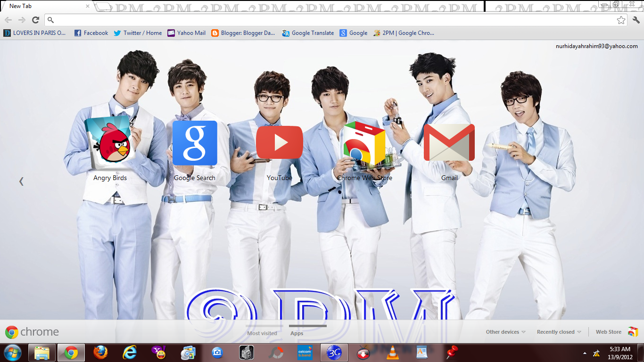Open the YouTube app icon

coord(280,142)
